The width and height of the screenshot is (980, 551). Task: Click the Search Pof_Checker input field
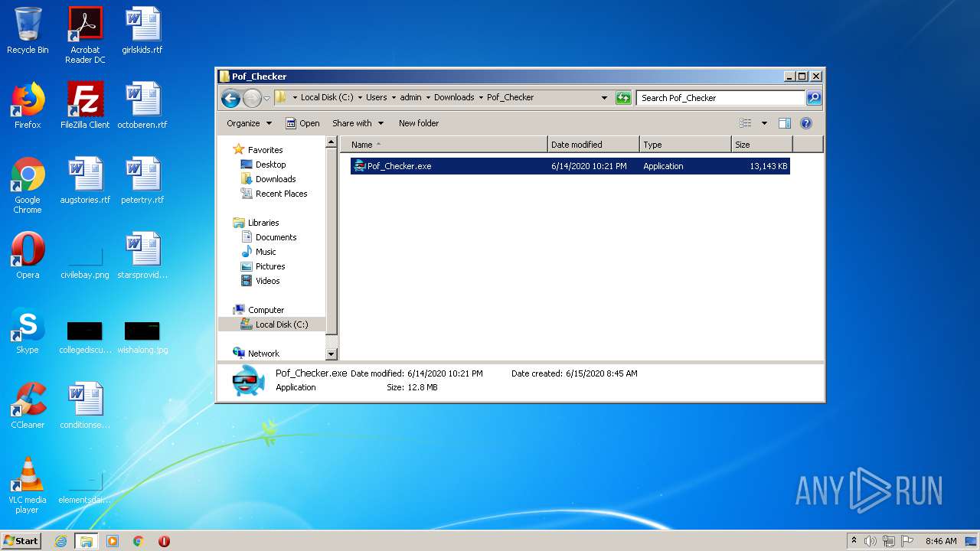tap(720, 97)
